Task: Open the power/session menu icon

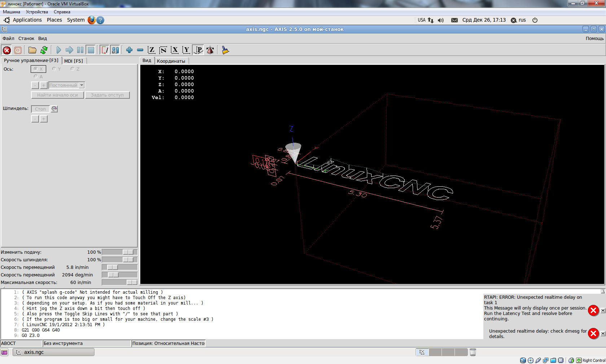Action: [x=535, y=20]
